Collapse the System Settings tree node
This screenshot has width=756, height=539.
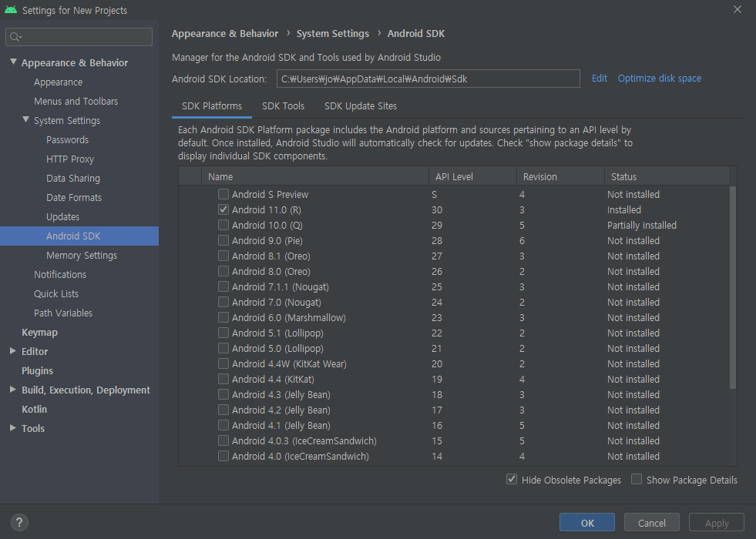26,120
